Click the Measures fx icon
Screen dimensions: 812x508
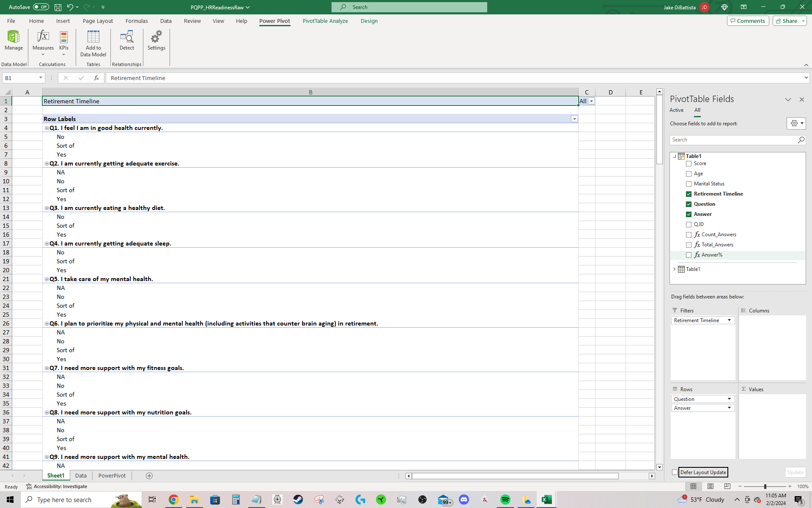pyautogui.click(x=43, y=37)
